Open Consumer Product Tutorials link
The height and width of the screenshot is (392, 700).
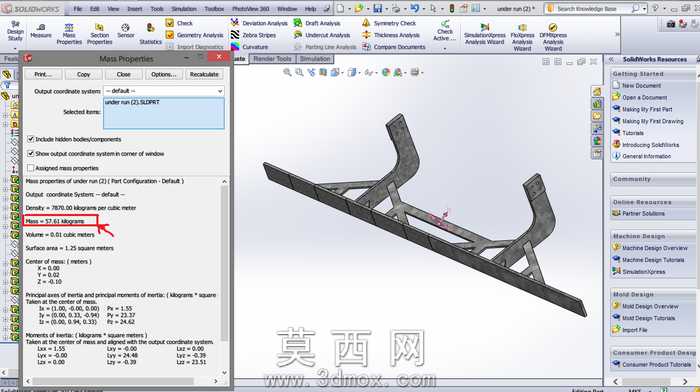coord(656,365)
